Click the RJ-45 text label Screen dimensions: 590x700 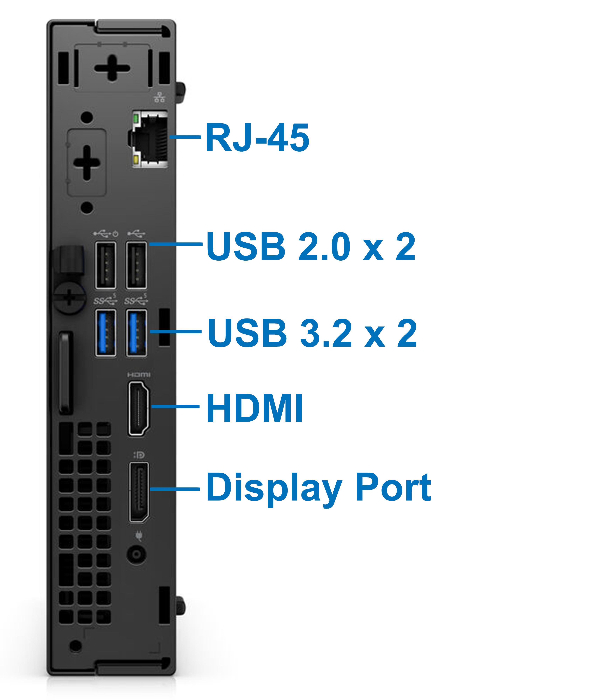tap(257, 138)
